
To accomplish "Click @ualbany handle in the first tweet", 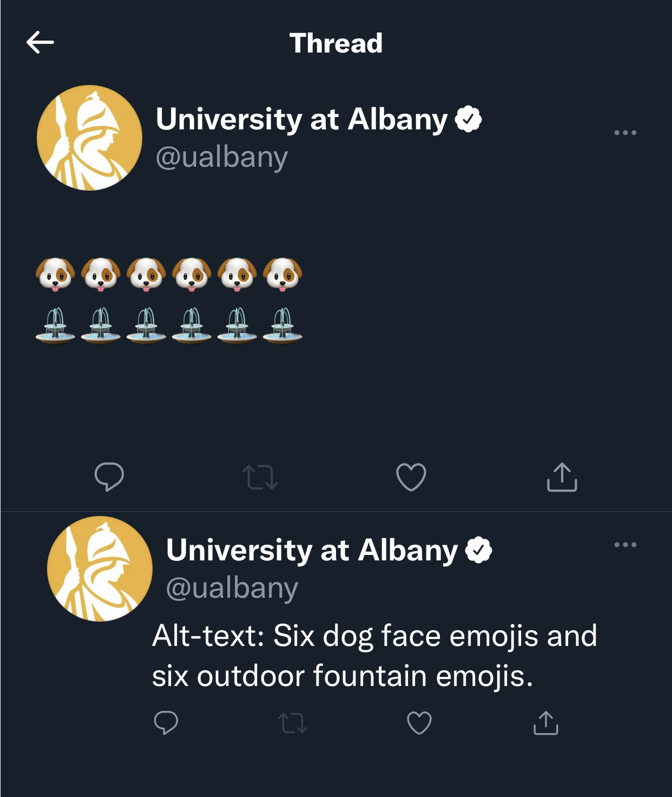I will [222, 158].
